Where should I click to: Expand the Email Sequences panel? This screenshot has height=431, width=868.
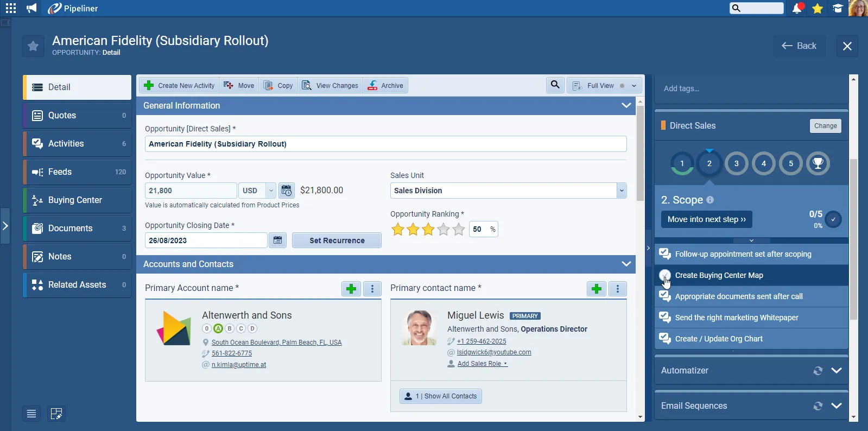(837, 406)
